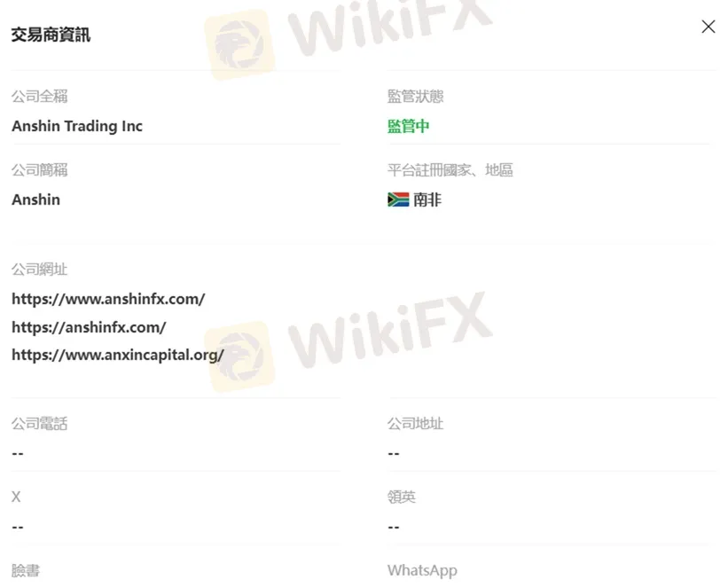The width and height of the screenshot is (728, 587).
Task: Click the green 監管中 status text
Action: tap(409, 126)
